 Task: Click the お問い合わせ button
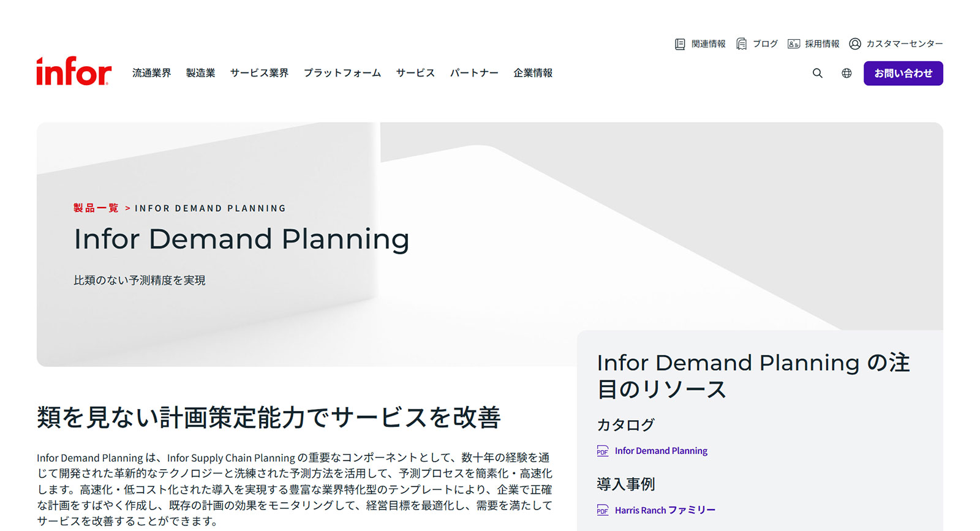tap(903, 73)
